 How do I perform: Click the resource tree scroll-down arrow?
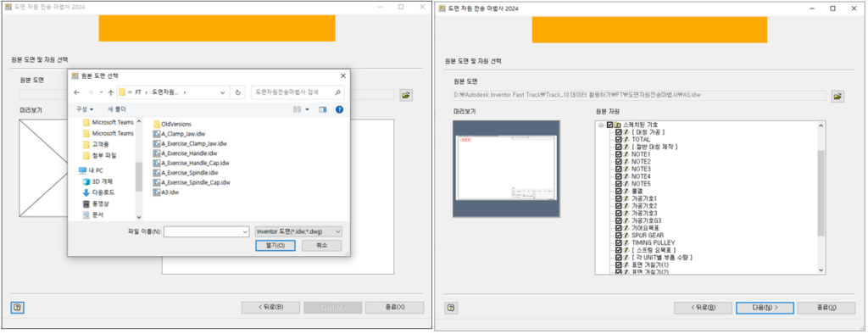[821, 270]
